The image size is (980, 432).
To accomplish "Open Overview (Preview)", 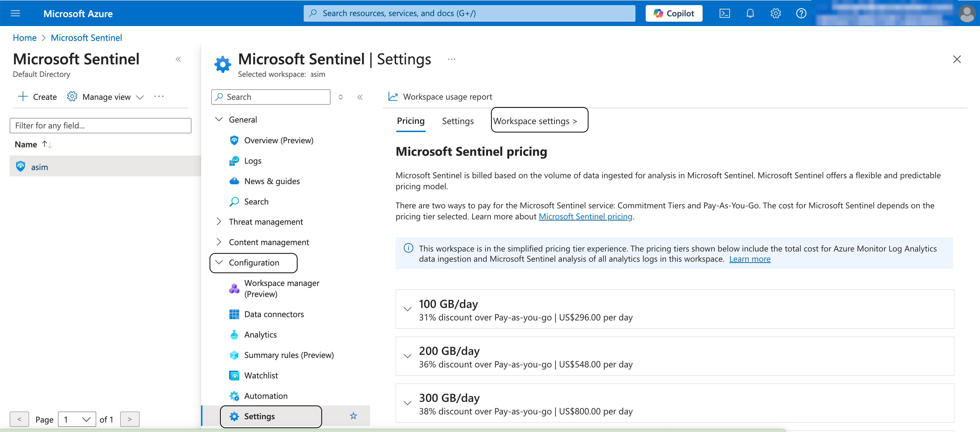I will coord(278,140).
